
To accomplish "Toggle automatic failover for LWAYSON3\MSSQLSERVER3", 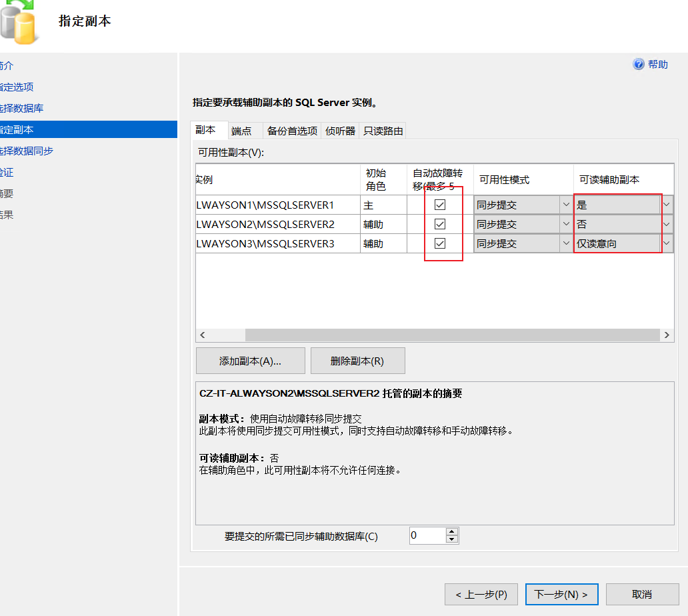I will point(439,243).
